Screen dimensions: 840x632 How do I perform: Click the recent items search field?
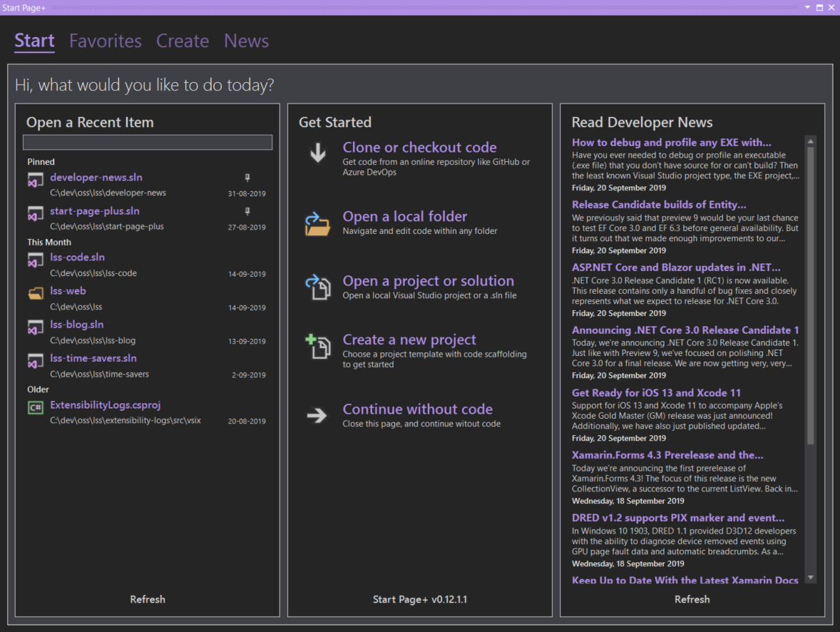[148, 142]
